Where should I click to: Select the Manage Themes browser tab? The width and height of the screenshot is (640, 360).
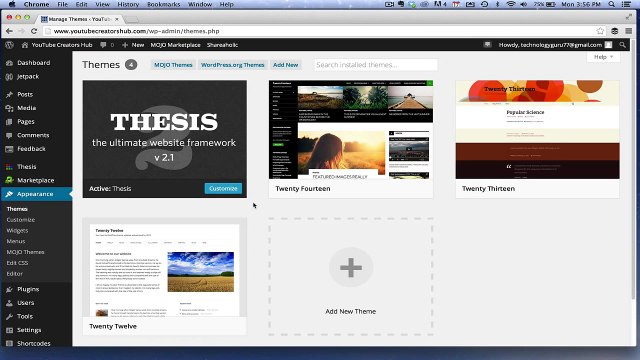(x=79, y=19)
